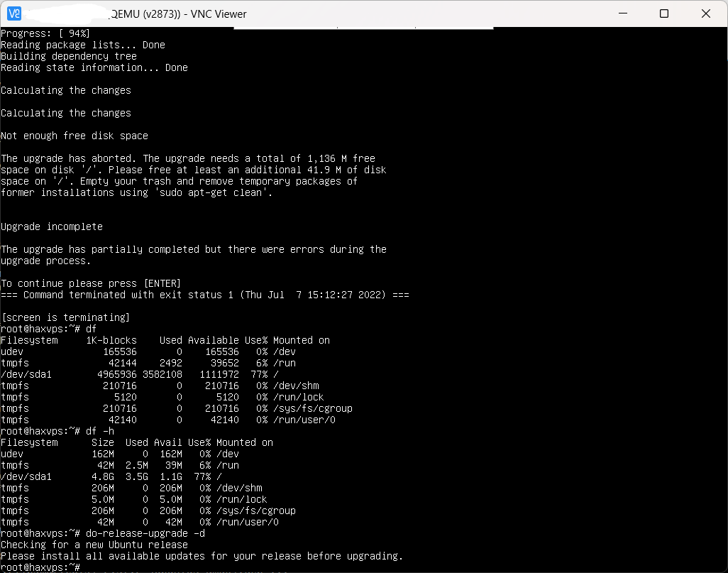728x573 pixels.
Task: Minimize the VNC Viewer window
Action: point(623,13)
